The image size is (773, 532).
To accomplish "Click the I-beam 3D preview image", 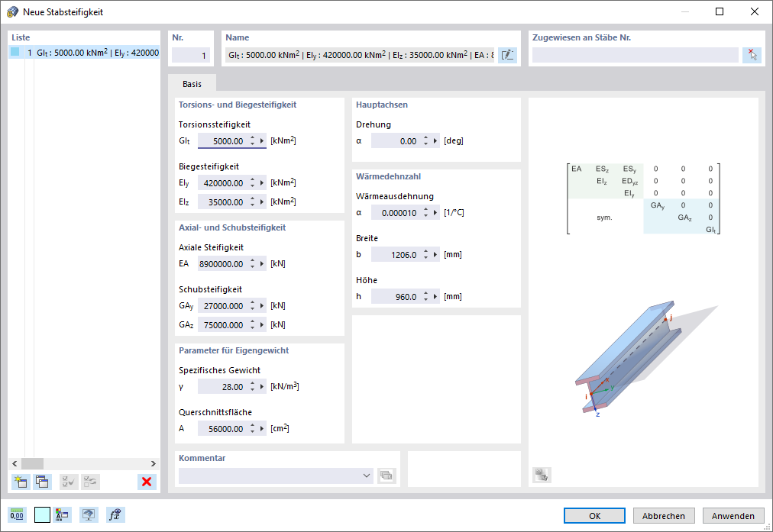I will (645, 359).
